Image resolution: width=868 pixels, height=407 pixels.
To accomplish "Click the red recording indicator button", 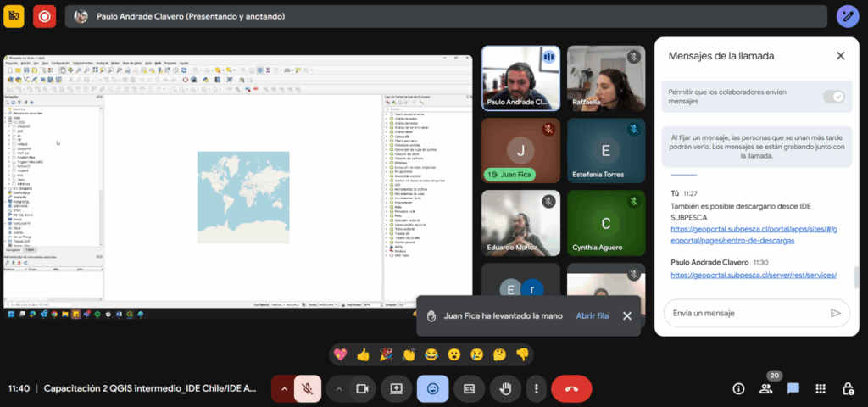I will [x=44, y=16].
